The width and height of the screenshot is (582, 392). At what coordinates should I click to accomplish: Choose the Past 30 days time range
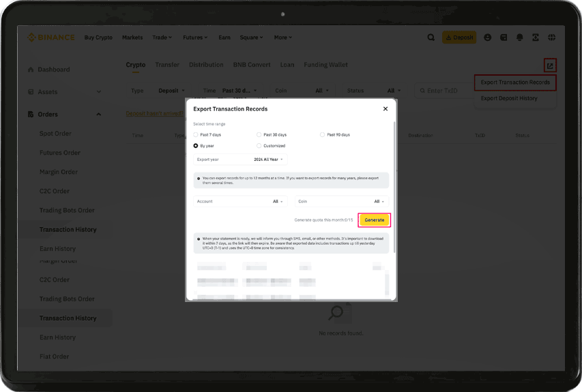tap(259, 135)
